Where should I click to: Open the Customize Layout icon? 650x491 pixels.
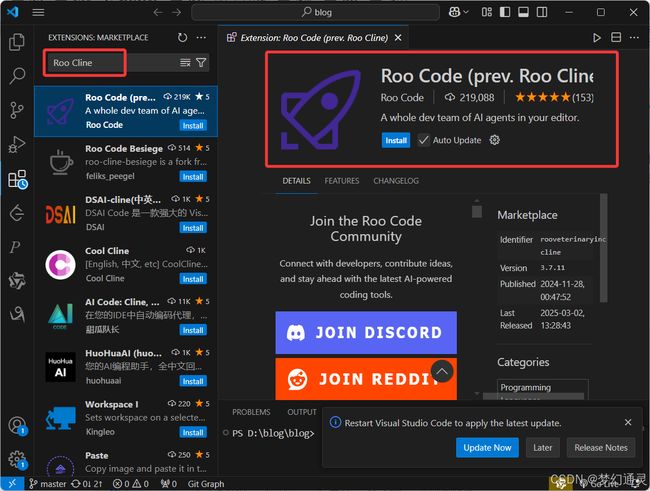[x=487, y=12]
